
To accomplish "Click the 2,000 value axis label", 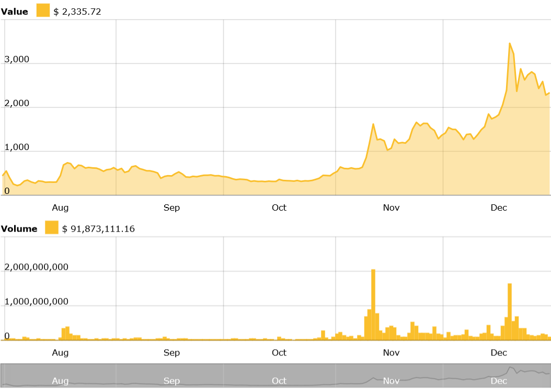I will coord(17,103).
